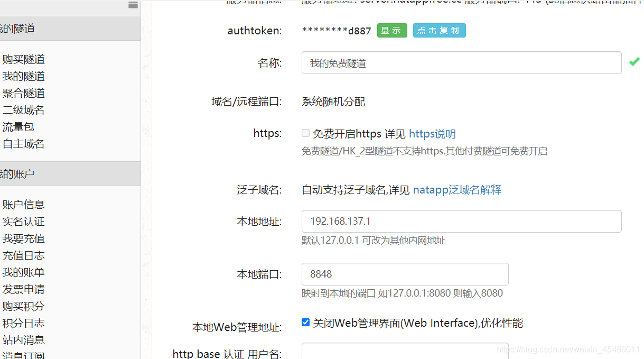Open 购买隧道 in the sidebar
The width and height of the screenshot is (644, 359).
point(23,59)
